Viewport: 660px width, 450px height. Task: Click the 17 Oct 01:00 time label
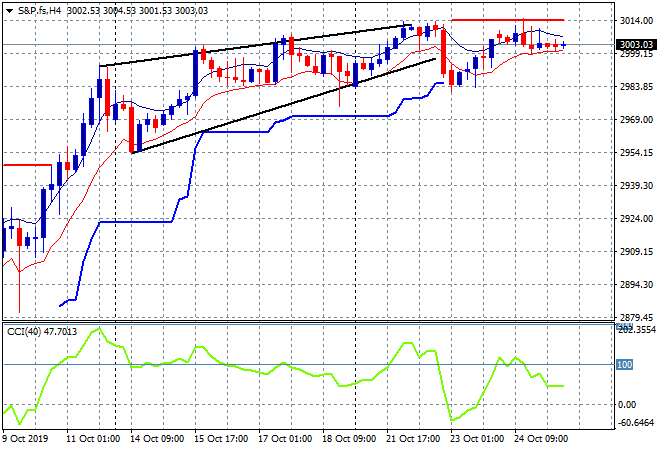pyautogui.click(x=285, y=439)
